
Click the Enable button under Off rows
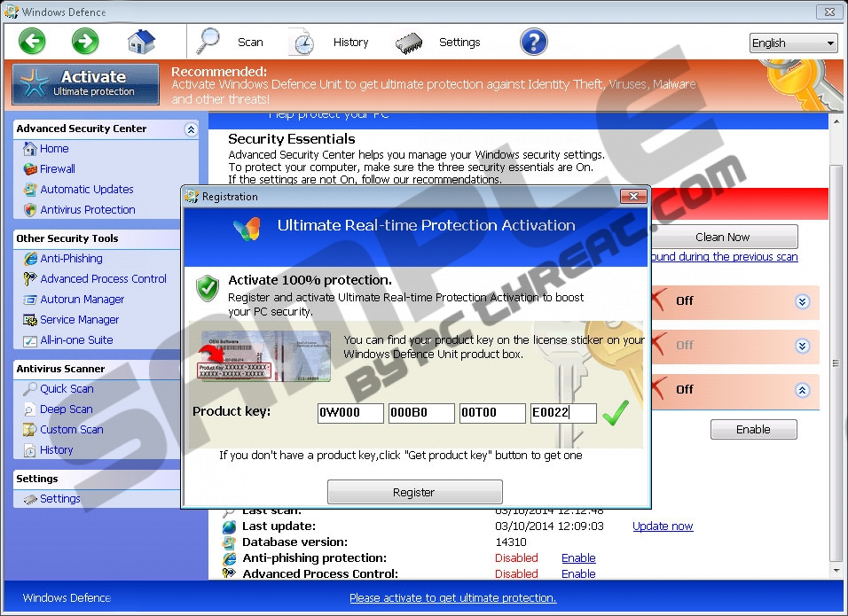point(753,429)
